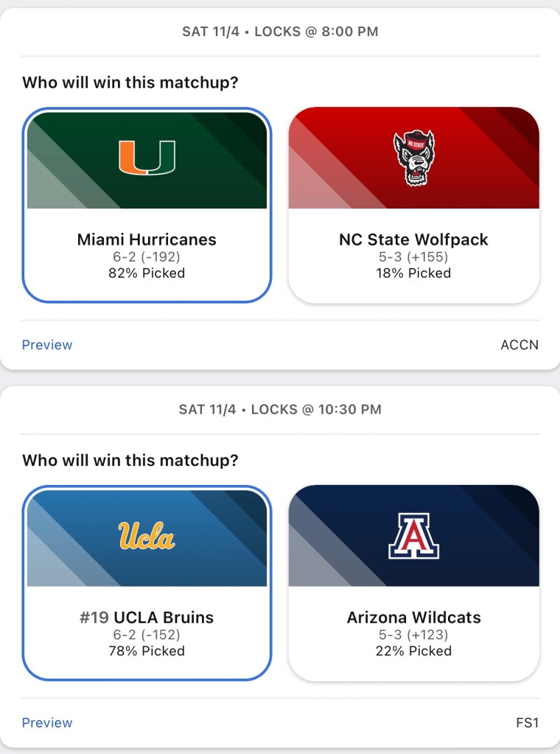The width and height of the screenshot is (560, 754).
Task: Click Arizona's 5-3 (+123) odds
Action: click(x=413, y=635)
